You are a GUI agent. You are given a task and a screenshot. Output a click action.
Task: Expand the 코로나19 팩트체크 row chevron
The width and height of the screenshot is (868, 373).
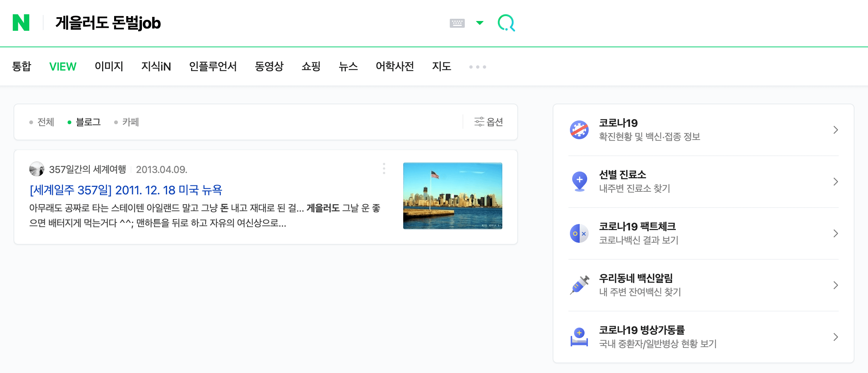(x=835, y=233)
